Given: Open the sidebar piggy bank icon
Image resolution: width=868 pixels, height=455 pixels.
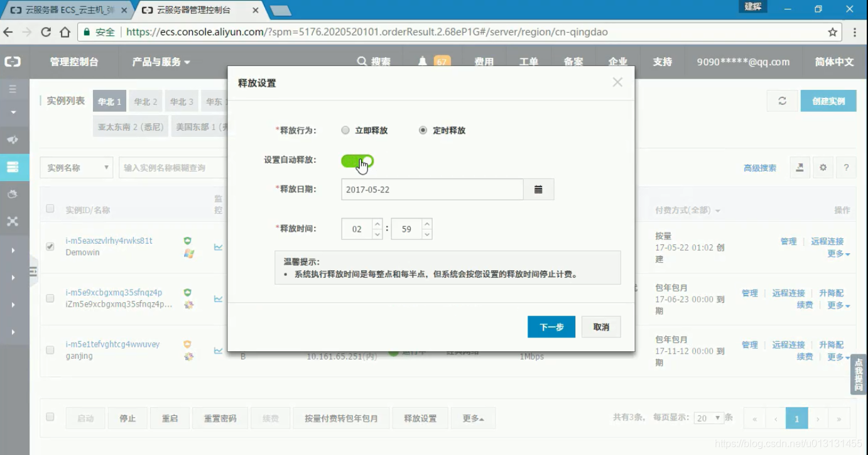Looking at the screenshot, I should (13, 194).
